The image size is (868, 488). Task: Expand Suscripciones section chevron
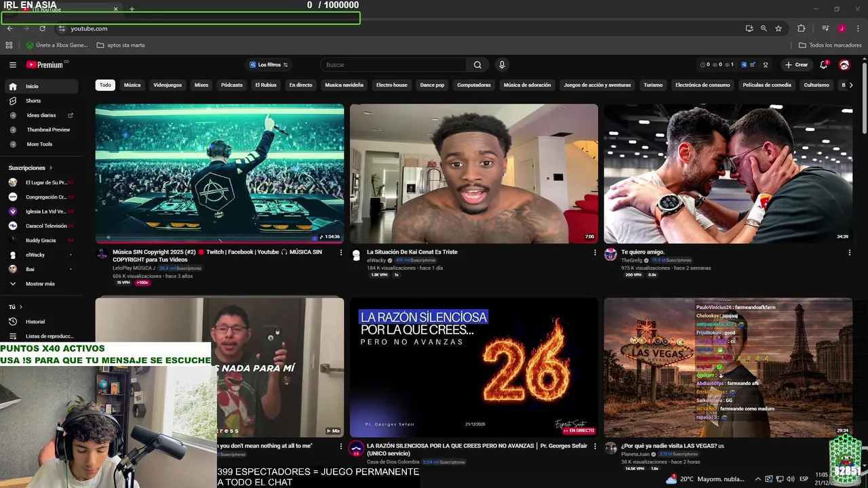click(x=51, y=168)
